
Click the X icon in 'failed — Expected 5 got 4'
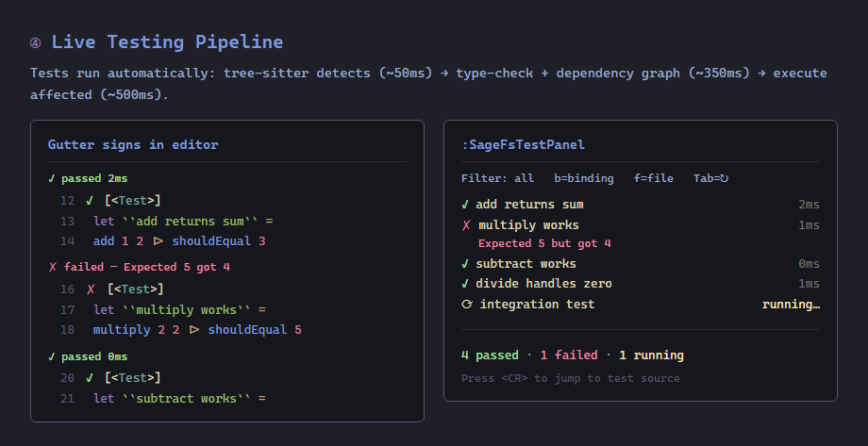coord(53,267)
